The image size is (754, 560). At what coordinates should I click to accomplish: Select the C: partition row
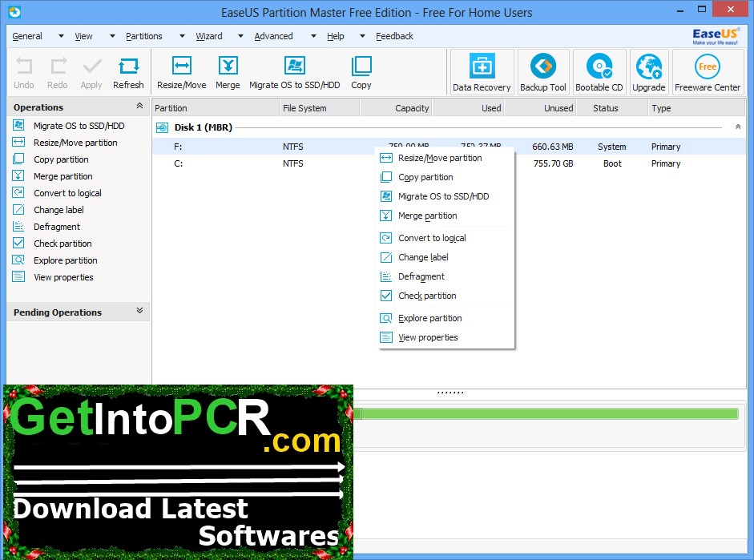[449, 163]
